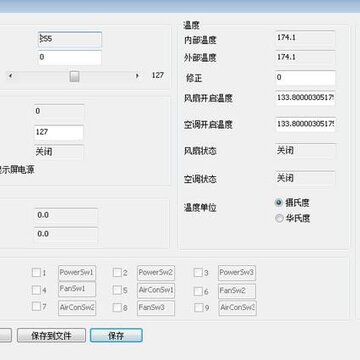
Task: Click the PowerSw1 name field
Action: point(77,273)
